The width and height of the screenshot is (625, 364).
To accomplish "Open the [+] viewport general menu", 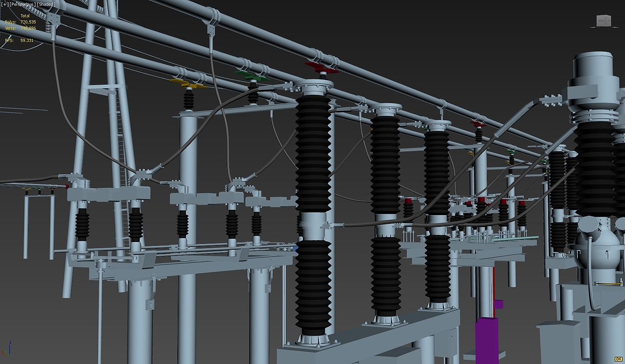I will point(5,4).
